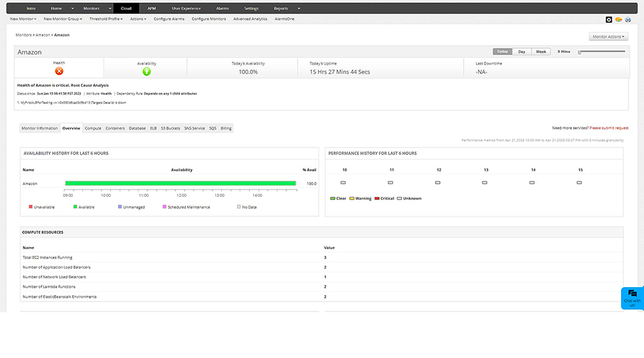Click Total EC2 Instances Running row
The image size is (644, 358).
321,257
